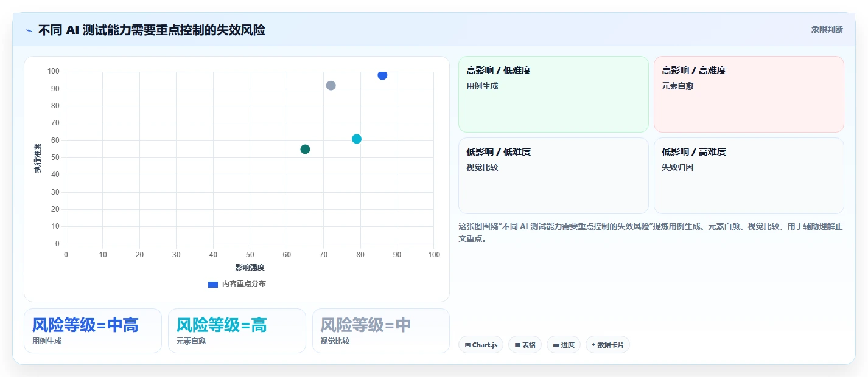Click the icon inside the Chart.js chip

click(467, 345)
